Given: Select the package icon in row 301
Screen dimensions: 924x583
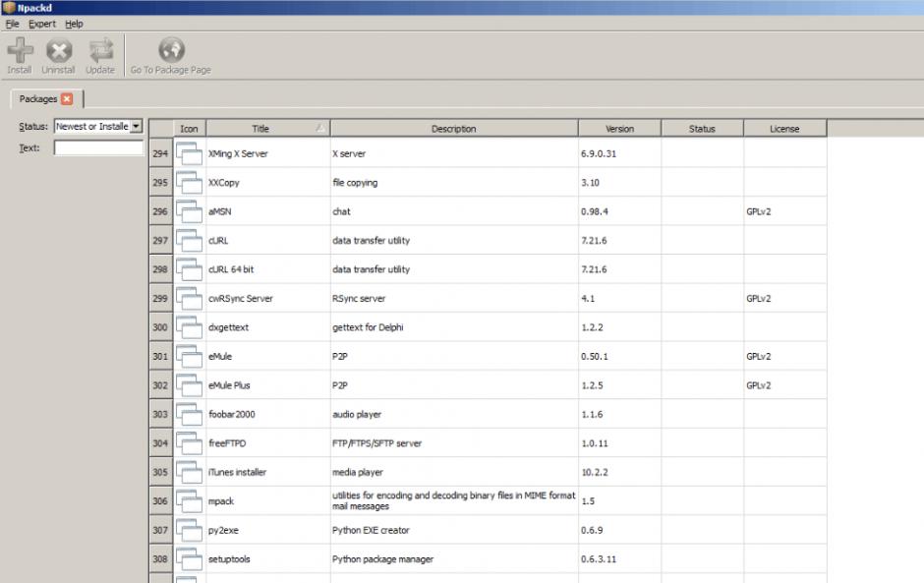Looking at the screenshot, I should tap(189, 356).
